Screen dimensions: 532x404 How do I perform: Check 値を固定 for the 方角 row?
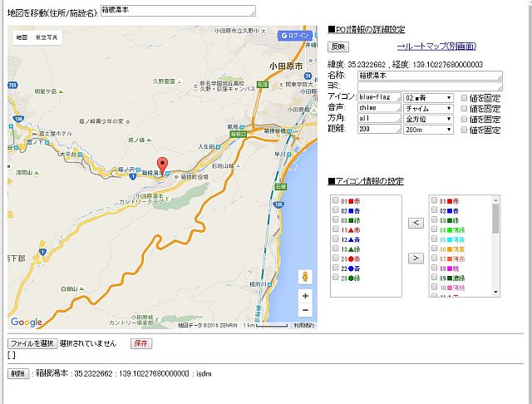pos(464,119)
